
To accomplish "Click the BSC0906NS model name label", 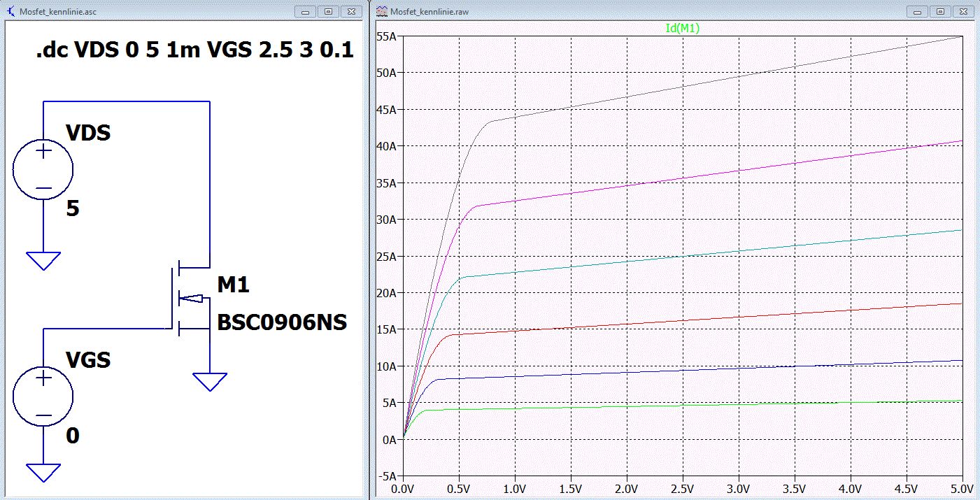I will pyautogui.click(x=282, y=322).
